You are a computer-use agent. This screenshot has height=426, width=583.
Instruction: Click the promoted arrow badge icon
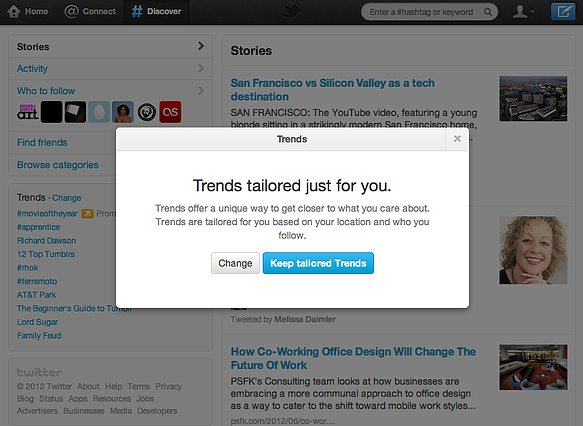87,213
